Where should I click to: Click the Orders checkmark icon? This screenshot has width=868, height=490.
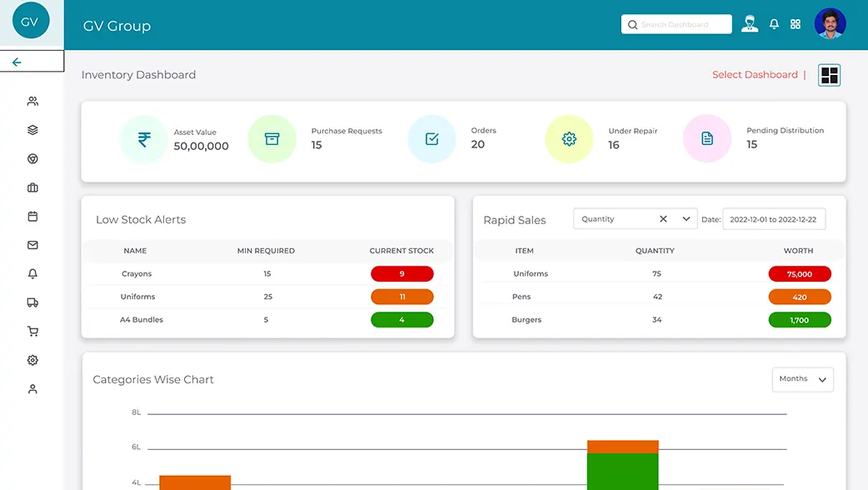coord(432,139)
